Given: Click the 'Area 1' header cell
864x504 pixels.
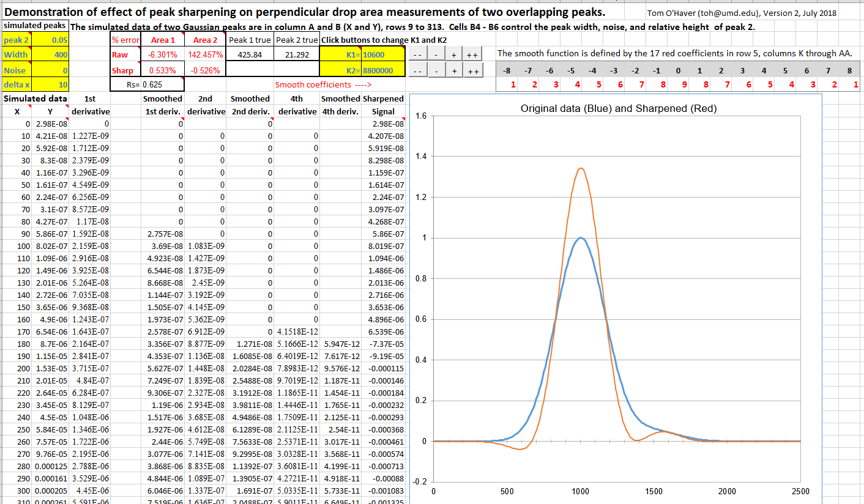Looking at the screenshot, I should 163,40.
